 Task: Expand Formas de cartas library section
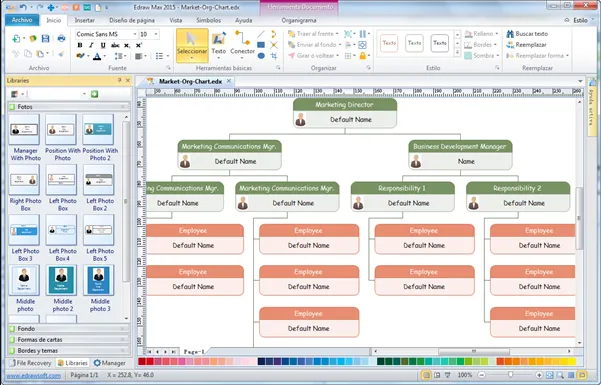click(69, 339)
